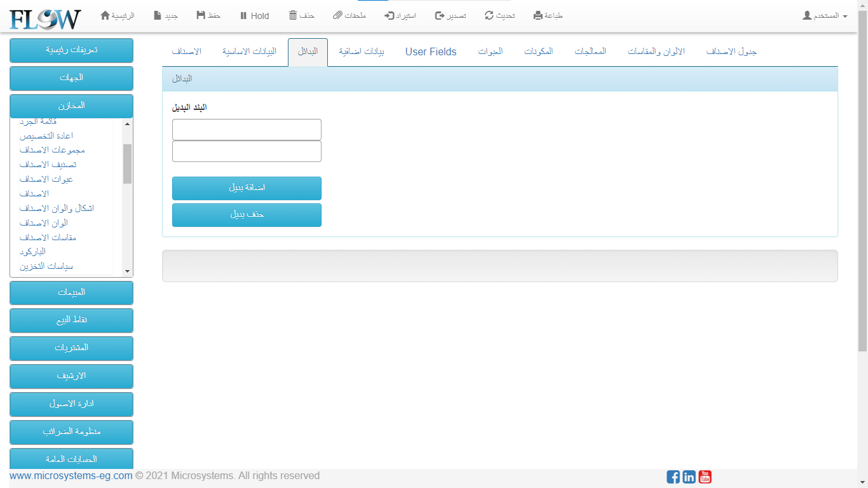Switch to the User Fields tab
This screenshot has width=868, height=488.
point(431,52)
